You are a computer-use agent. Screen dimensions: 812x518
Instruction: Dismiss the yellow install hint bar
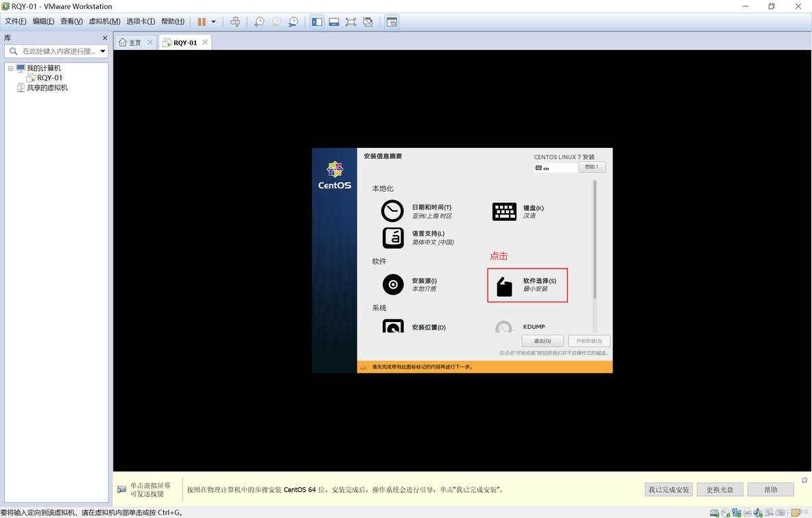804,480
